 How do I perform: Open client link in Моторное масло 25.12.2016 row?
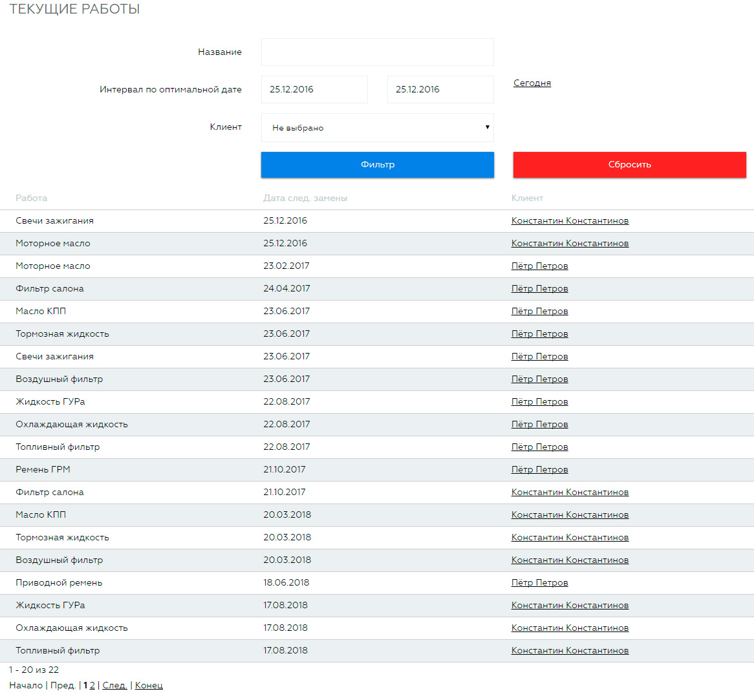569,243
